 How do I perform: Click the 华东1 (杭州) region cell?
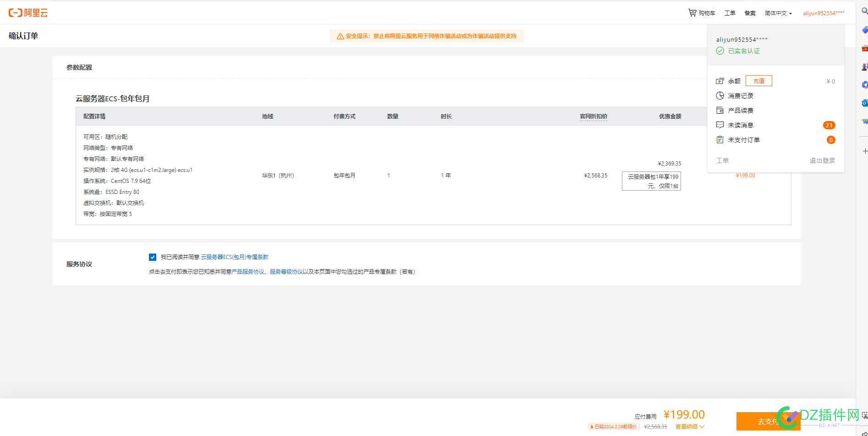pos(278,176)
